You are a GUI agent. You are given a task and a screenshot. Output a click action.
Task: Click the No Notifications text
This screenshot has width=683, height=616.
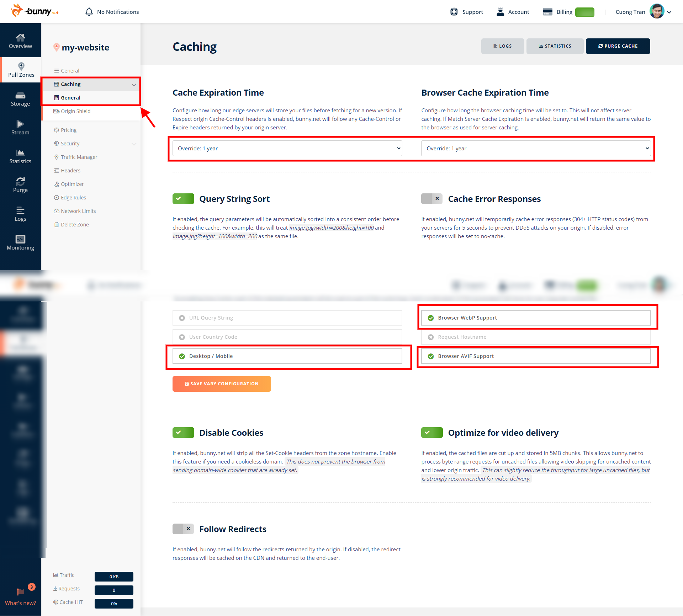click(x=118, y=12)
